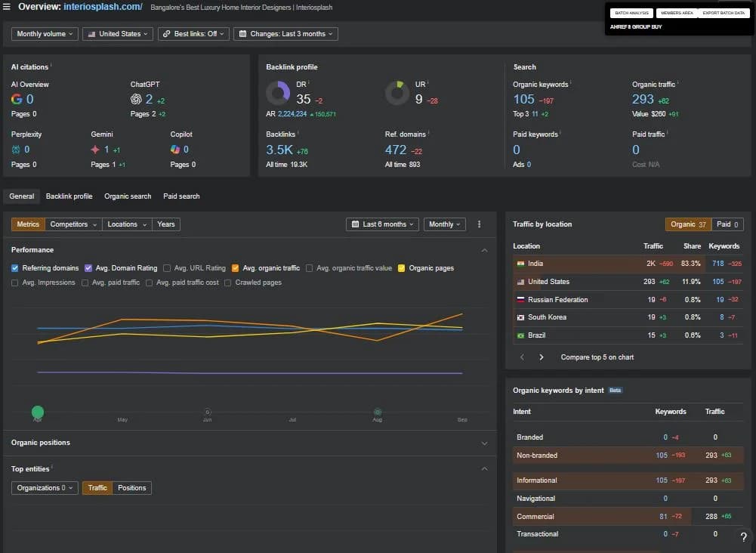Click the DR donut chart icon

coord(278,93)
